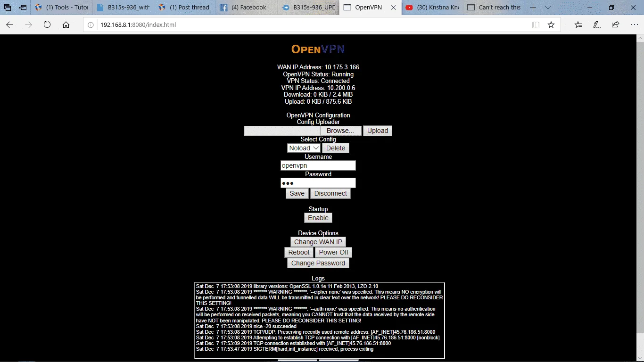Click the VPN IP Address 10.200.0.6 text
This screenshot has width=644, height=362.
pos(318,88)
